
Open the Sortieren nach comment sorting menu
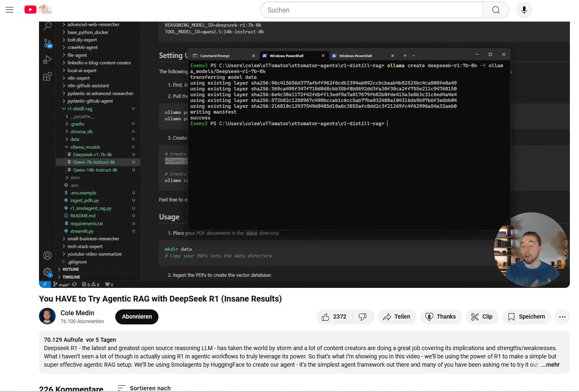coord(144,388)
